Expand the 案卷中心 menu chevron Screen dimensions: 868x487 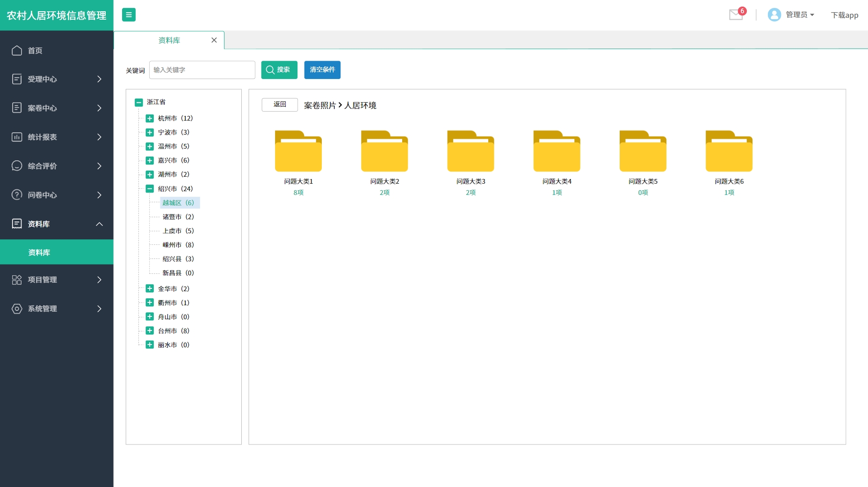click(x=99, y=108)
